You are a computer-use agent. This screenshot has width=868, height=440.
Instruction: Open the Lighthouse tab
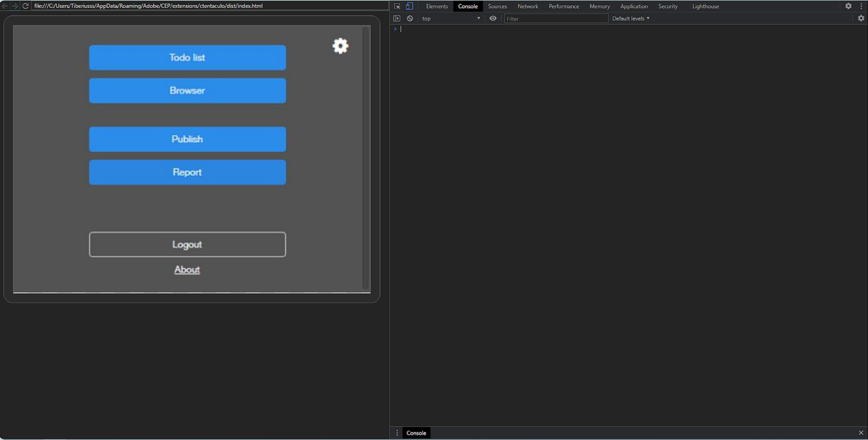(706, 6)
